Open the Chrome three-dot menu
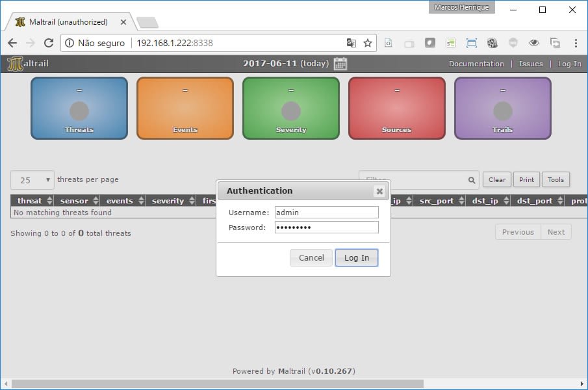Image resolution: width=588 pixels, height=390 pixels. pyautogui.click(x=576, y=43)
